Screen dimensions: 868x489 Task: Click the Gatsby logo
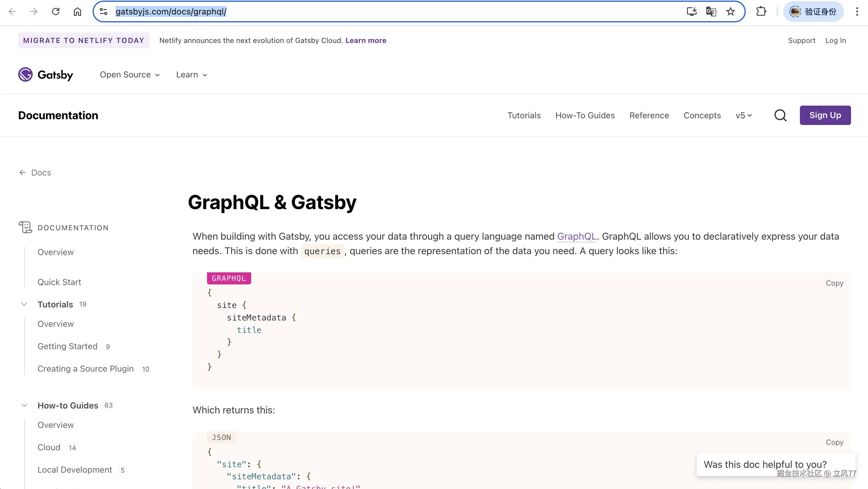click(45, 74)
